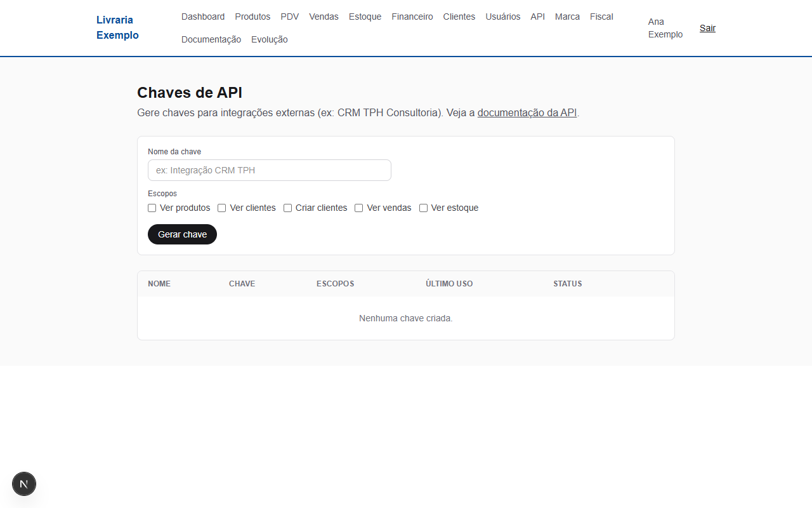
Task: Open the Marca page
Action: pos(567,17)
